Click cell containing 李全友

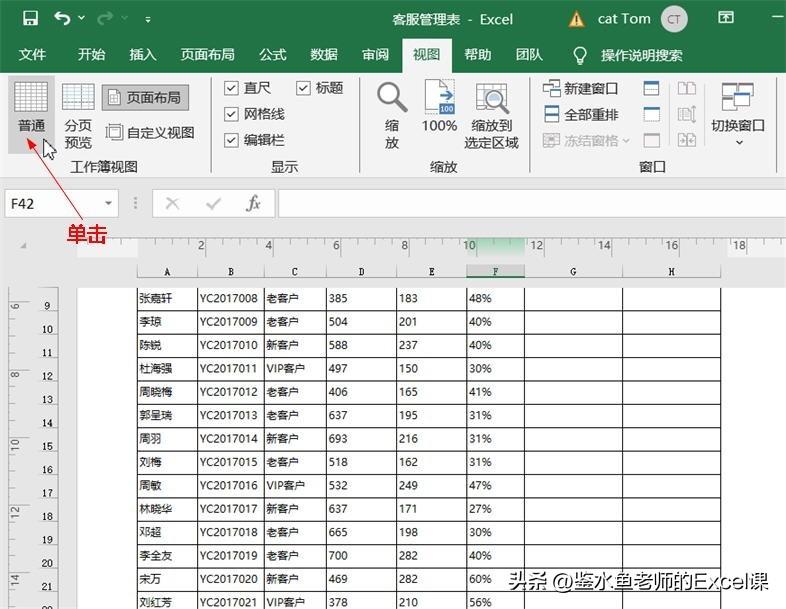tap(167, 555)
